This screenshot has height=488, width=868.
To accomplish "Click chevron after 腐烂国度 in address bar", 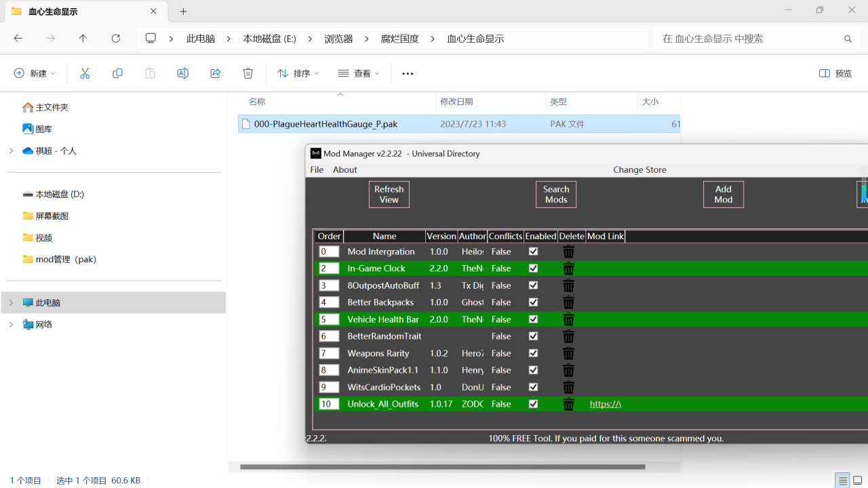I will pos(433,39).
